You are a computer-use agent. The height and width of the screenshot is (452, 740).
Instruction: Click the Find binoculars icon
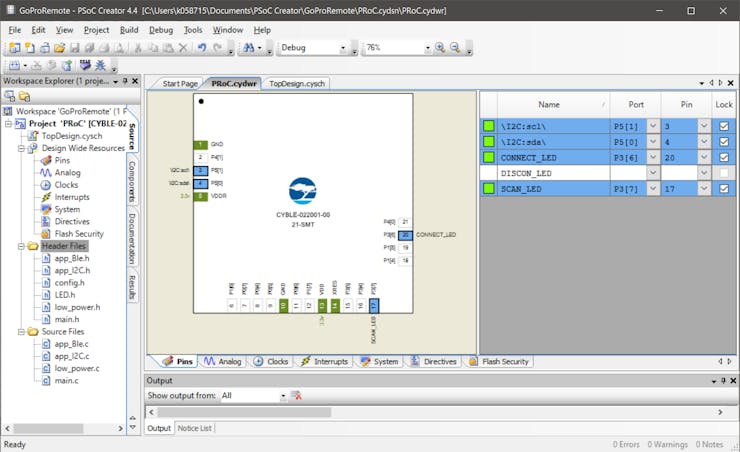(248, 48)
